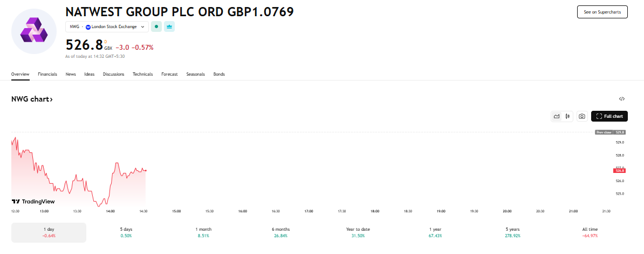The width and height of the screenshot is (644, 254).
Task: Click the NatWest purple logo icon
Action: (x=34, y=31)
